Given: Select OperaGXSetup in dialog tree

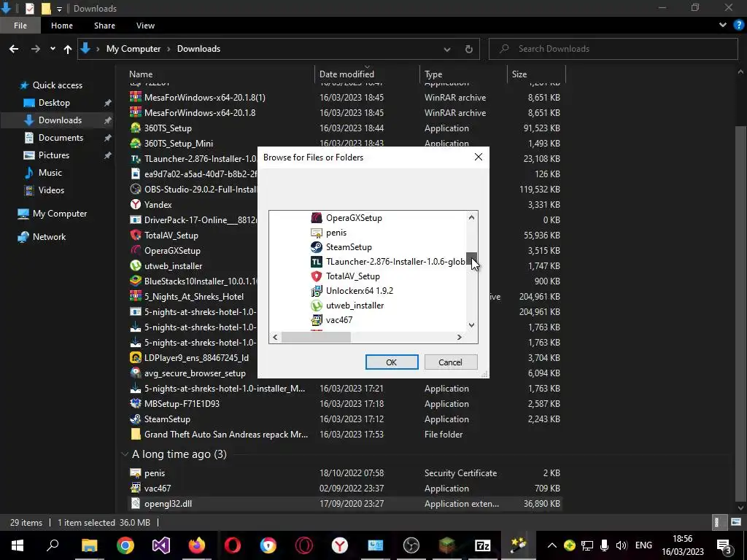Looking at the screenshot, I should pyautogui.click(x=354, y=218).
